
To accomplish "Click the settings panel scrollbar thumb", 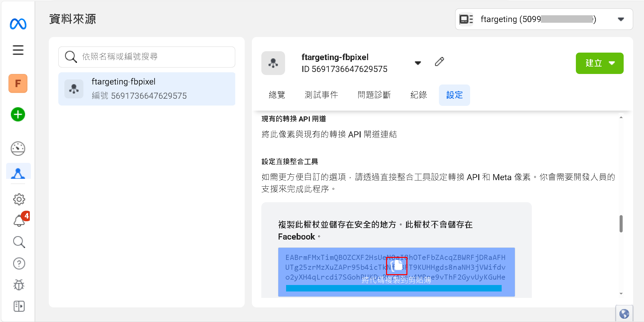I will (621, 224).
